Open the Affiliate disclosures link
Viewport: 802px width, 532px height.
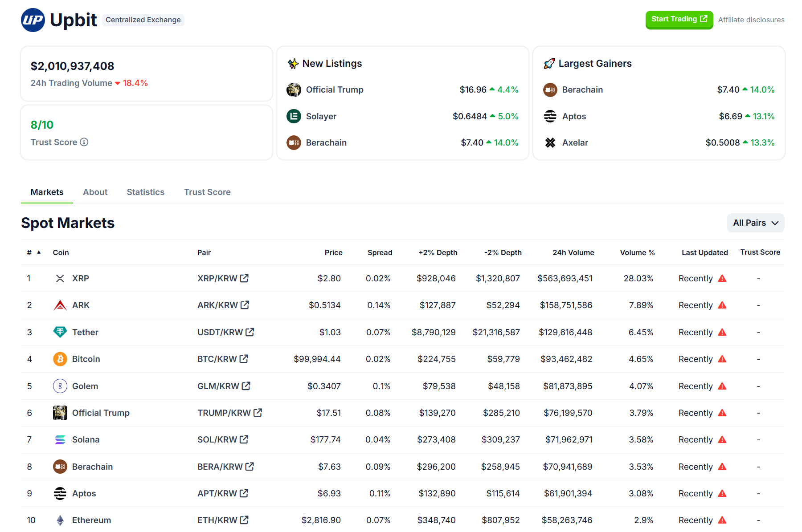coord(751,20)
